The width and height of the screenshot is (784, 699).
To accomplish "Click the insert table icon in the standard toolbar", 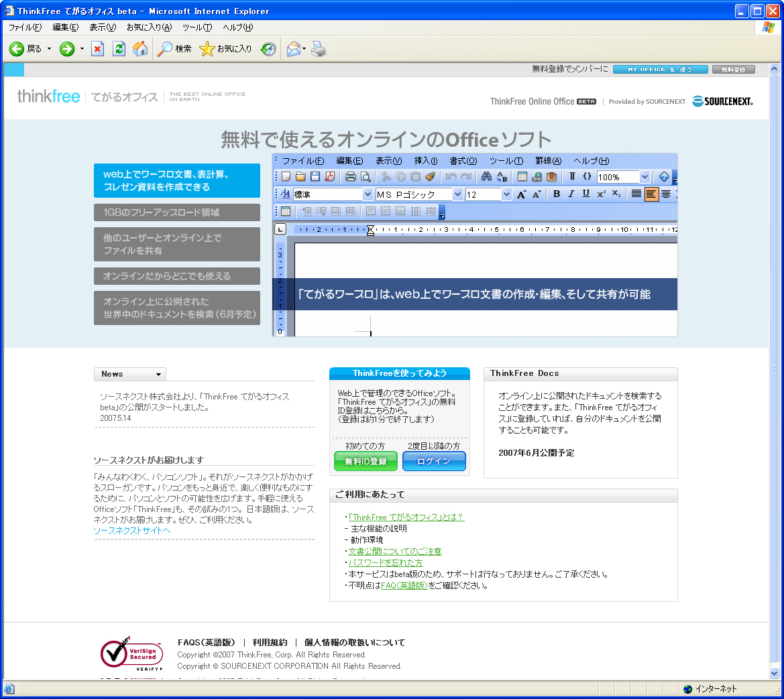I will point(522,176).
